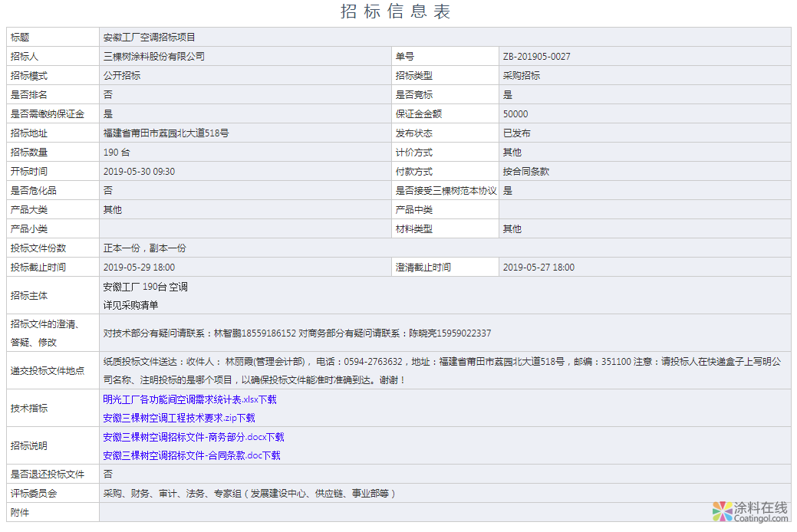Click the page title 招标信息表

(x=398, y=12)
